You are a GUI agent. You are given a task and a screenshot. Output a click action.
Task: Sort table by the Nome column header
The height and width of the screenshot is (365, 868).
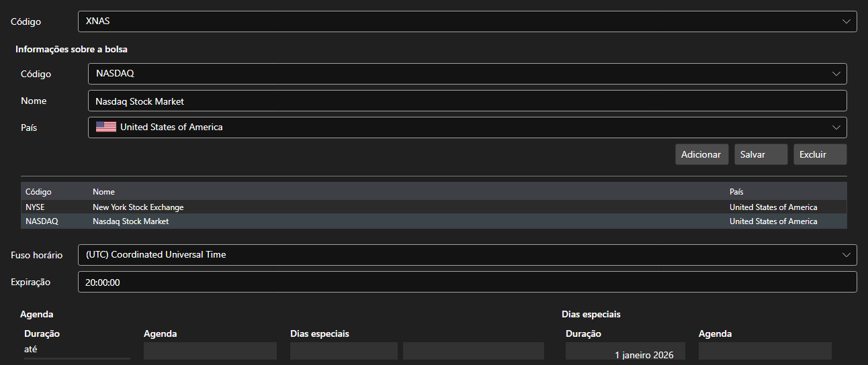[x=103, y=192]
